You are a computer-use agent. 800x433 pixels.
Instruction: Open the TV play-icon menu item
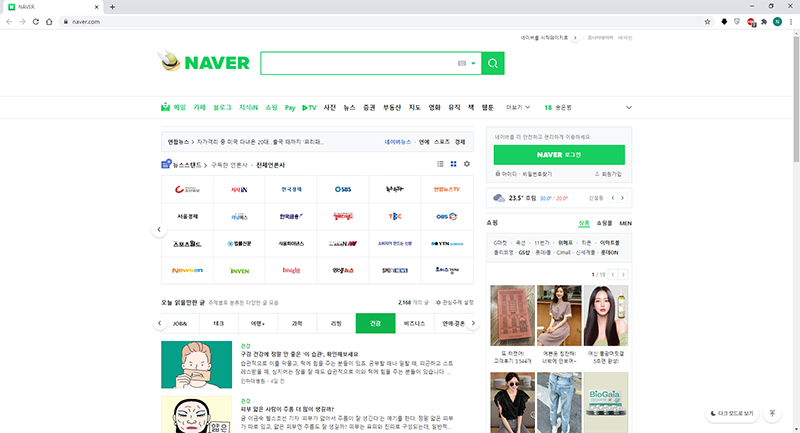tap(309, 108)
